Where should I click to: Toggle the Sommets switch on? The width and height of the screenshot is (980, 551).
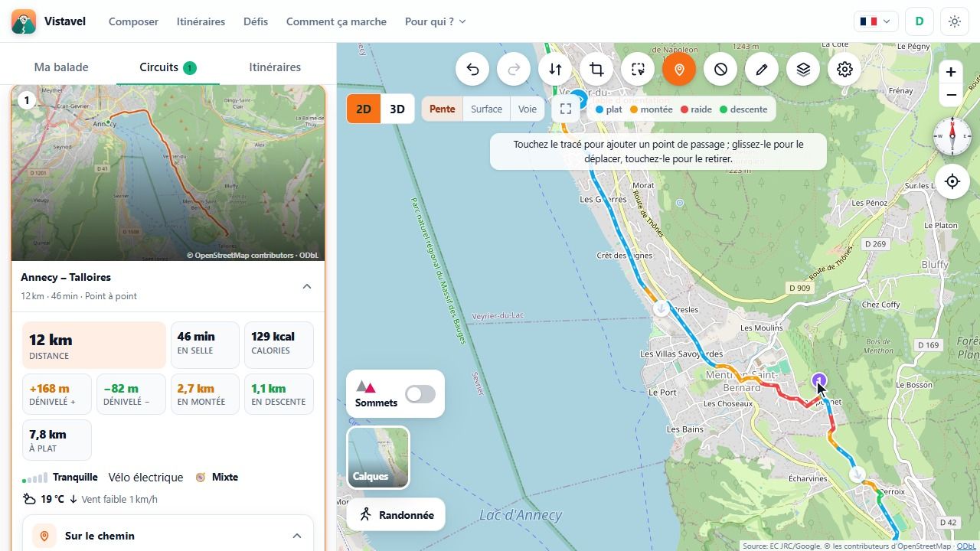[420, 394]
